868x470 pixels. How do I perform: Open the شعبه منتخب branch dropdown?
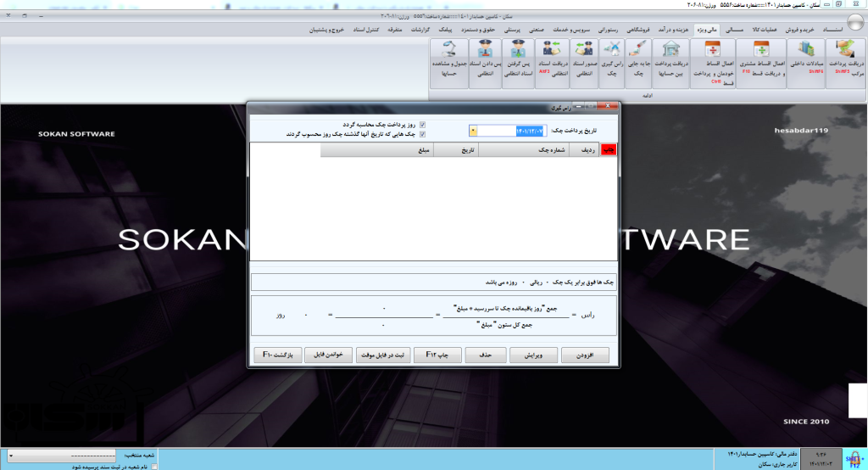(62, 456)
